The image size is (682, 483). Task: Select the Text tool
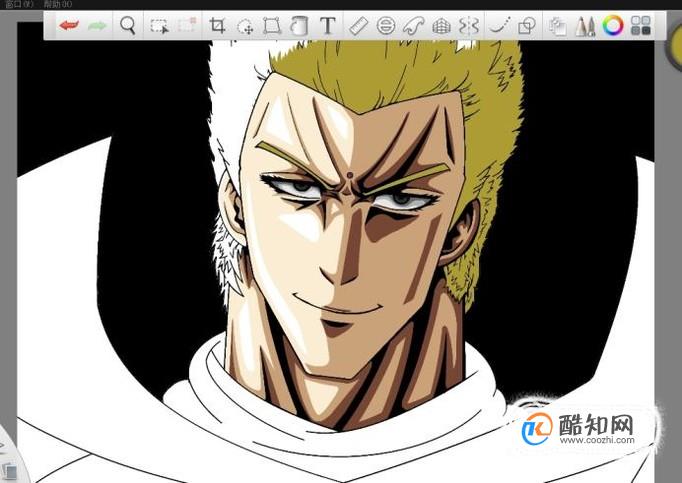[328, 26]
